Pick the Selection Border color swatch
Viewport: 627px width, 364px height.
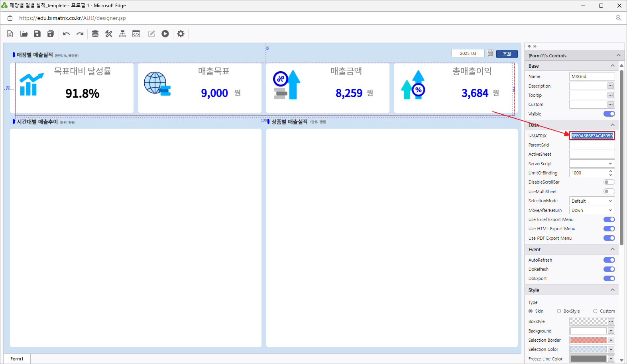[588, 340]
